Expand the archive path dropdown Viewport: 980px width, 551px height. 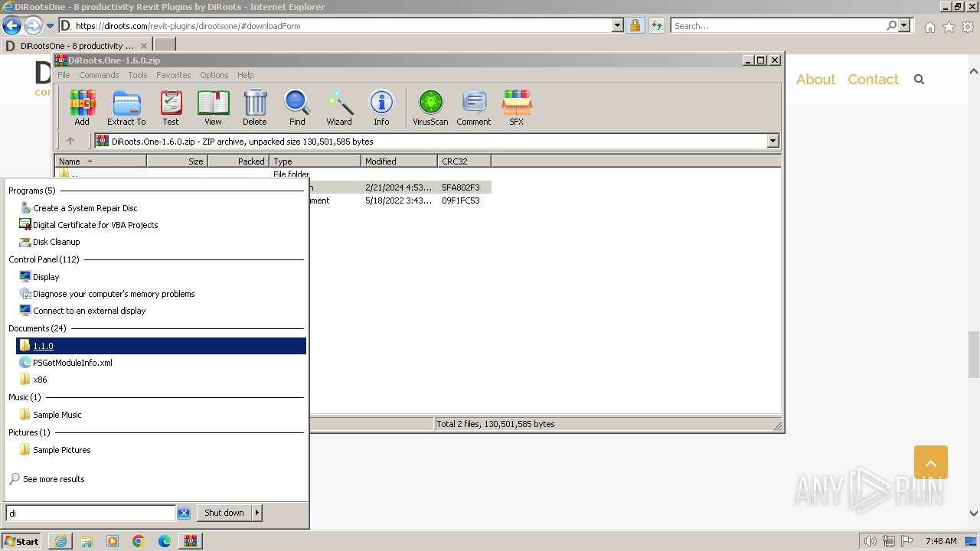[x=773, y=141]
